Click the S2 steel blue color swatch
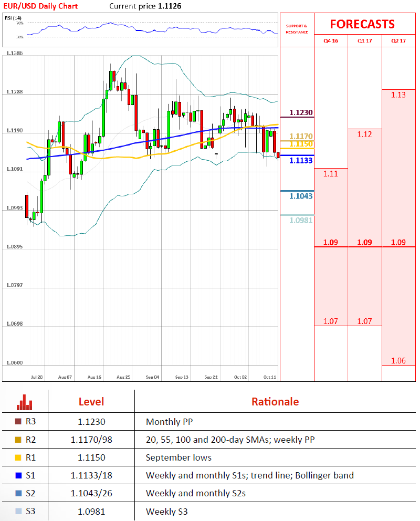 pyautogui.click(x=18, y=493)
